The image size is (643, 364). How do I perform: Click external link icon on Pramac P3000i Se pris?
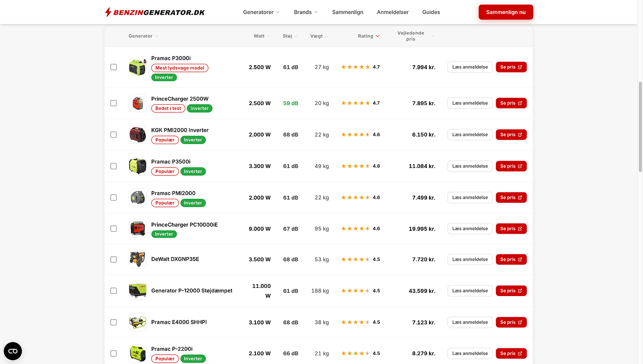point(520,67)
